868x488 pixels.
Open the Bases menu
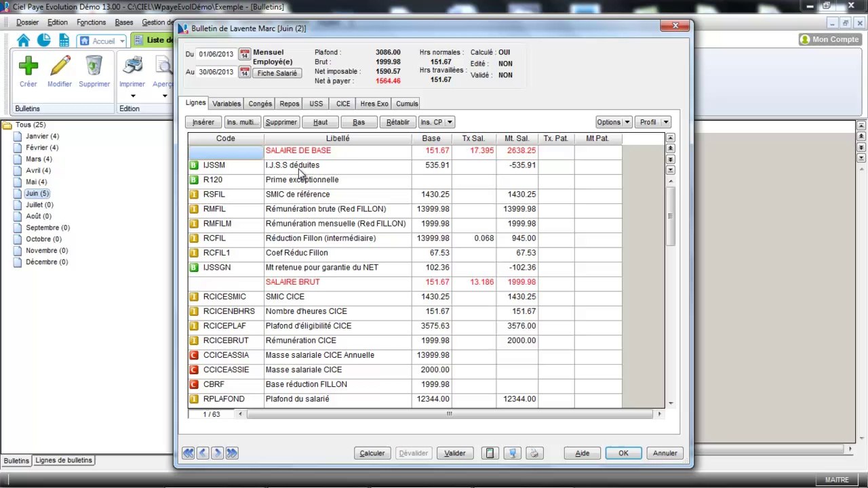click(124, 22)
